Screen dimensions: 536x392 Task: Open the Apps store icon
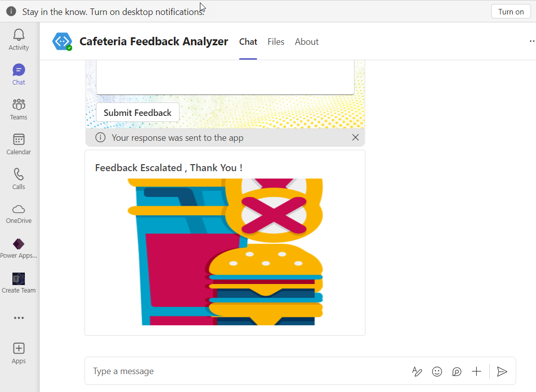click(19, 353)
